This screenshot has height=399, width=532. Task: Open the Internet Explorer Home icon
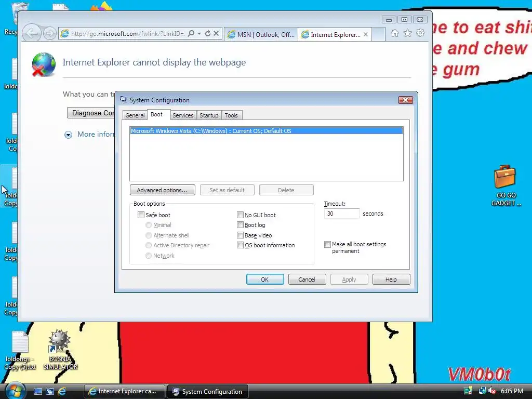[x=395, y=33]
